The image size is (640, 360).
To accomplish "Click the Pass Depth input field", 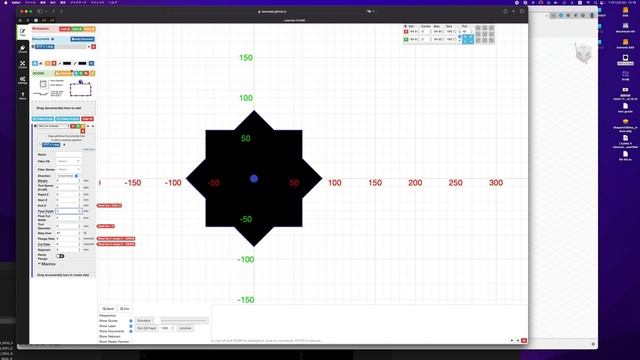I will [x=69, y=211].
